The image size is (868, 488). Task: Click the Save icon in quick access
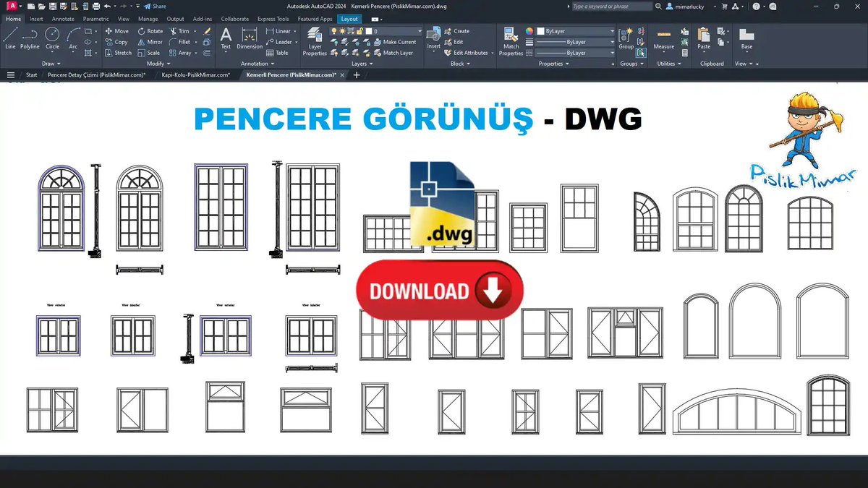click(x=52, y=6)
